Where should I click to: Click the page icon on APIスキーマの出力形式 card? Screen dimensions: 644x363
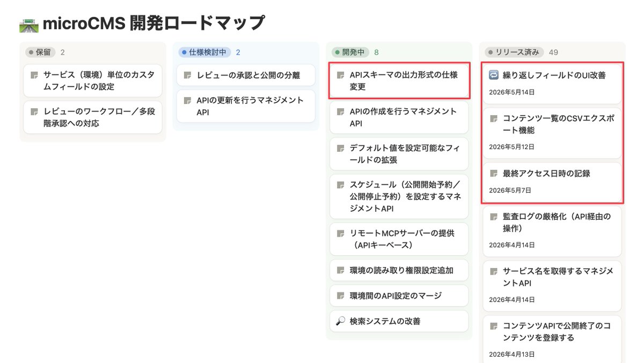click(340, 75)
